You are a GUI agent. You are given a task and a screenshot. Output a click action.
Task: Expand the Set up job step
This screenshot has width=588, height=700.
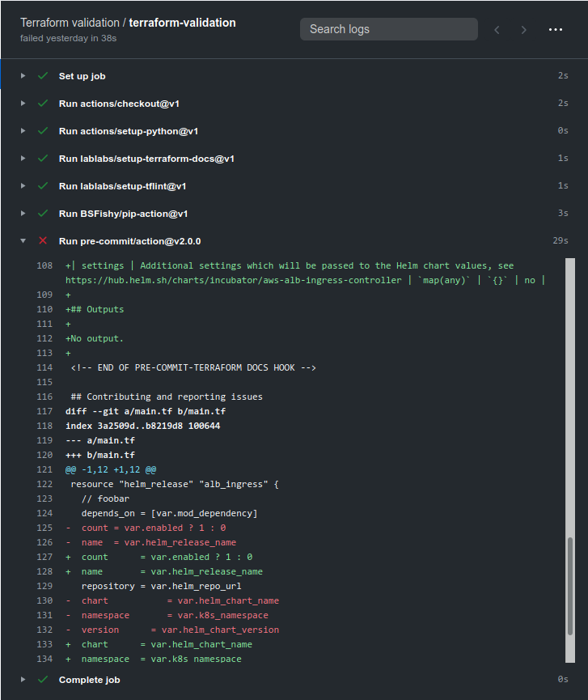click(x=23, y=75)
